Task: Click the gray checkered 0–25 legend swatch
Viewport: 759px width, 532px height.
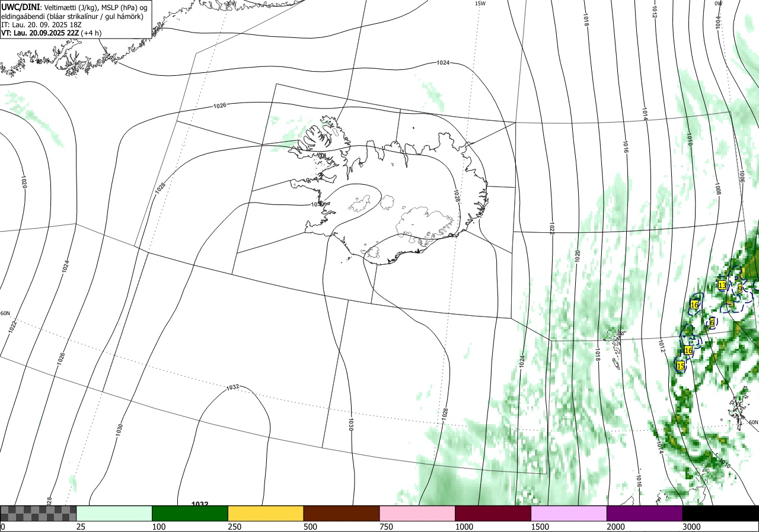Action: pos(39,513)
